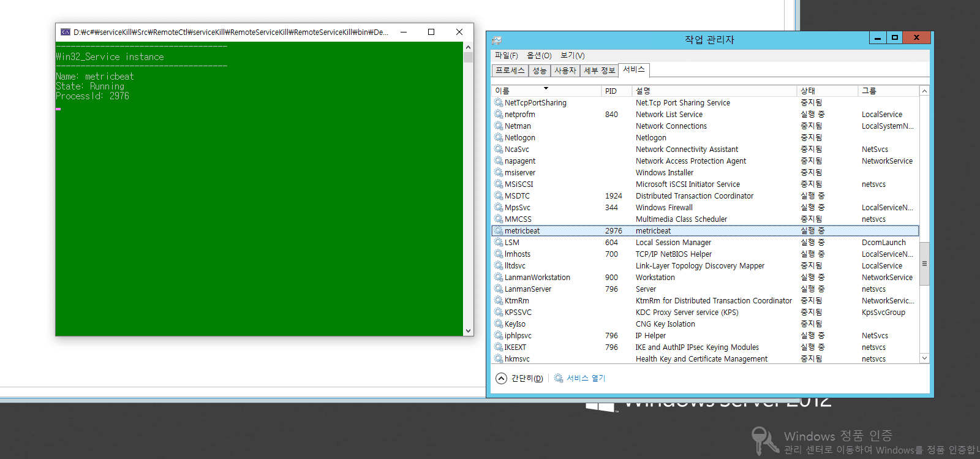Image resolution: width=980 pixels, height=459 pixels.
Task: Click the services gear icon in footer
Action: (x=559, y=378)
